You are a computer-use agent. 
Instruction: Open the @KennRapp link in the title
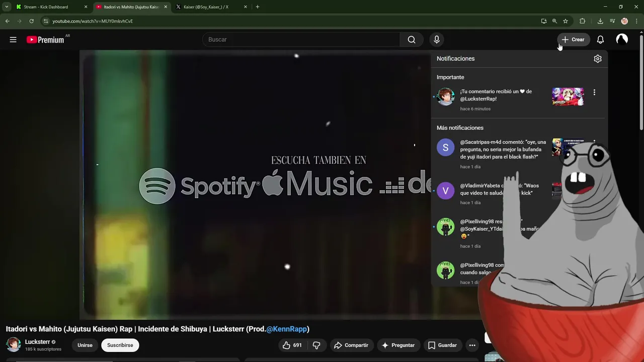click(286, 329)
